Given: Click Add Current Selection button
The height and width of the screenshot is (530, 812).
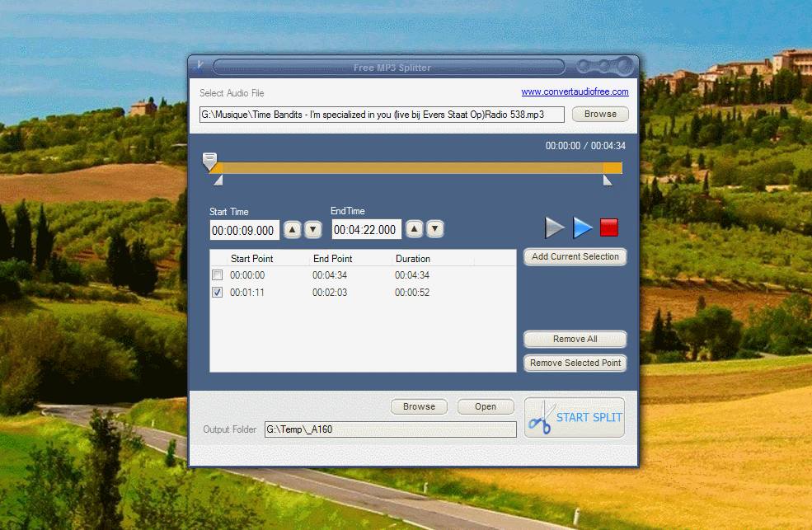Looking at the screenshot, I should pyautogui.click(x=575, y=256).
